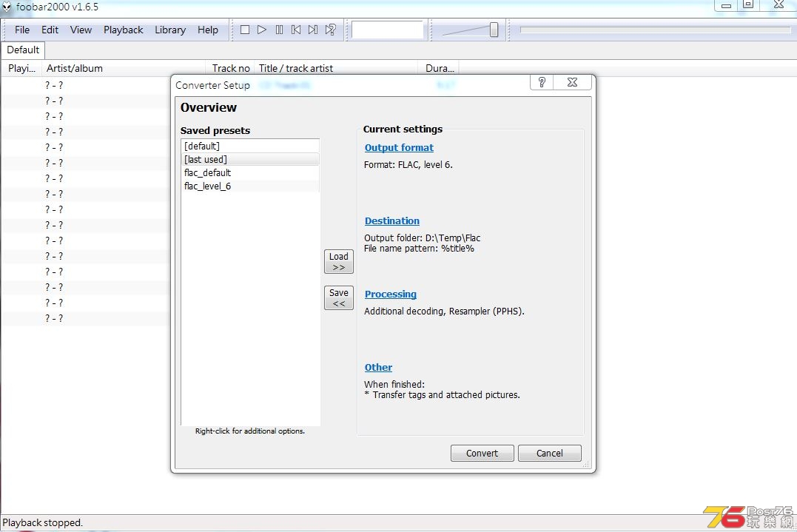The width and height of the screenshot is (797, 532).
Task: Click the Load >> preset button
Action: pyautogui.click(x=338, y=262)
